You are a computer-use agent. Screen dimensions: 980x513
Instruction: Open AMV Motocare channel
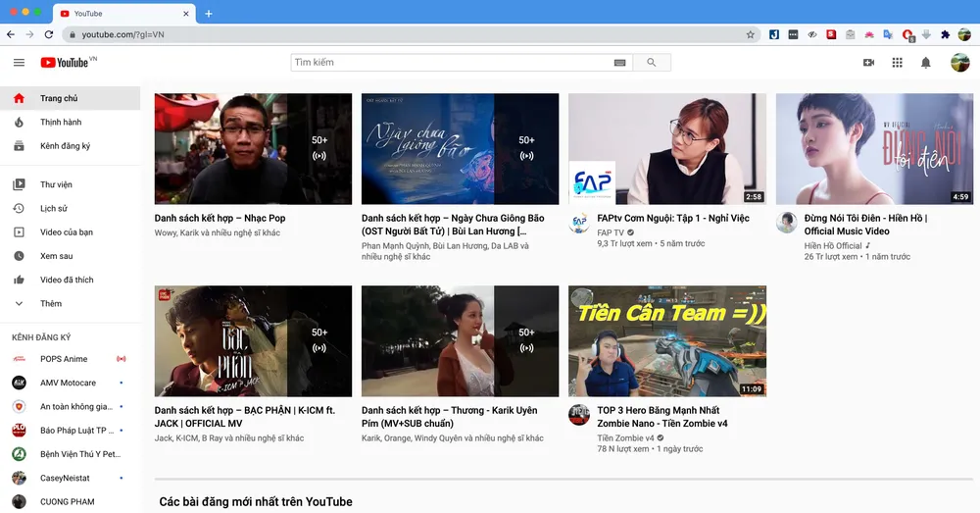tap(70, 383)
